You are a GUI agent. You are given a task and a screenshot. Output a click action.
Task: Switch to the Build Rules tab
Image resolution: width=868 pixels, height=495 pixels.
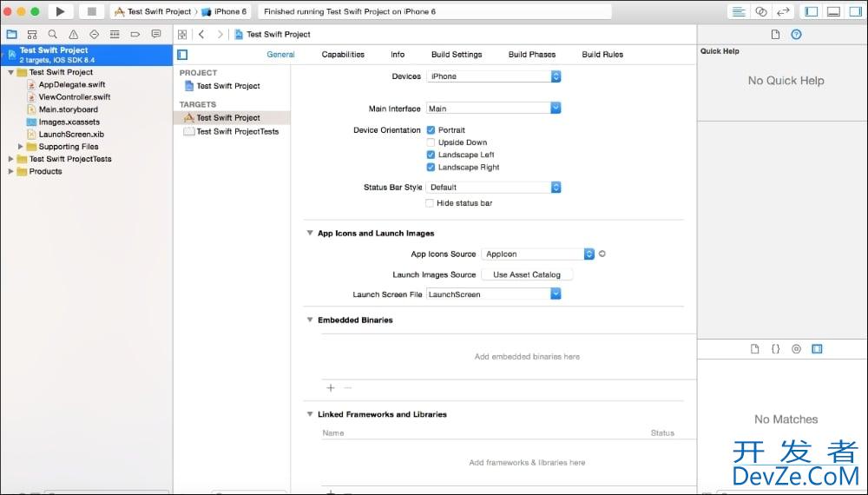602,54
